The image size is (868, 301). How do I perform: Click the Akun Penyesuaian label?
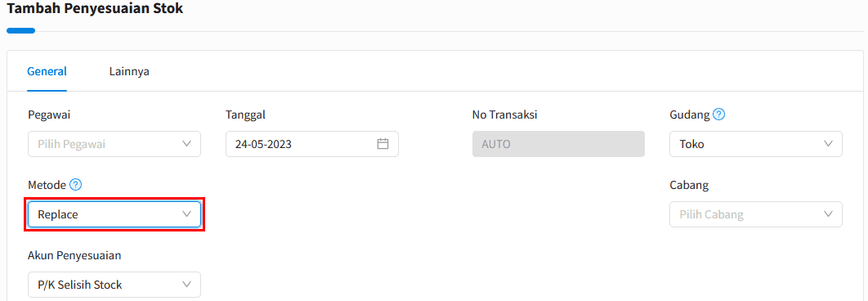74,255
